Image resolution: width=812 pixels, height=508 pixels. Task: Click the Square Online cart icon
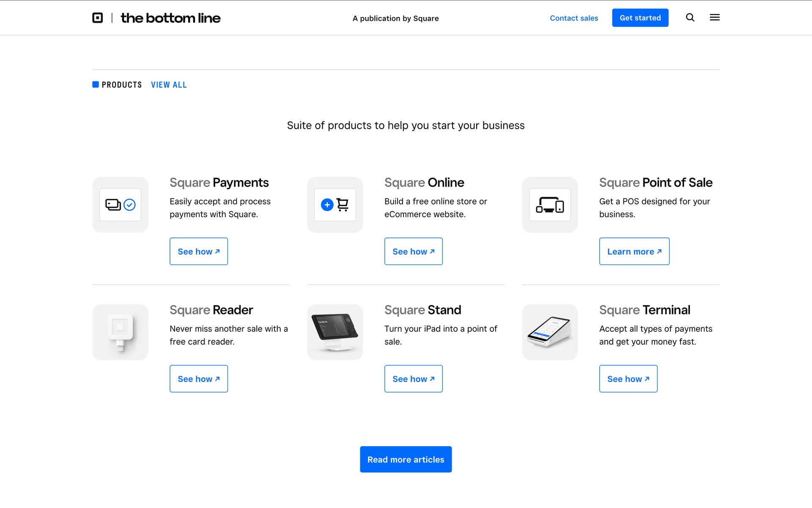point(335,205)
